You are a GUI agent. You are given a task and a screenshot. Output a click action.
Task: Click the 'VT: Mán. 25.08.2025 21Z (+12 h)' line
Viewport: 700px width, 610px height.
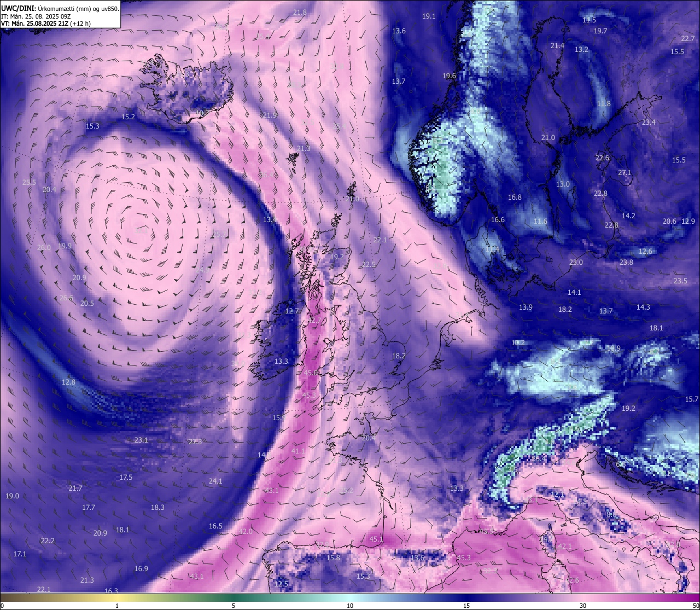click(x=46, y=24)
